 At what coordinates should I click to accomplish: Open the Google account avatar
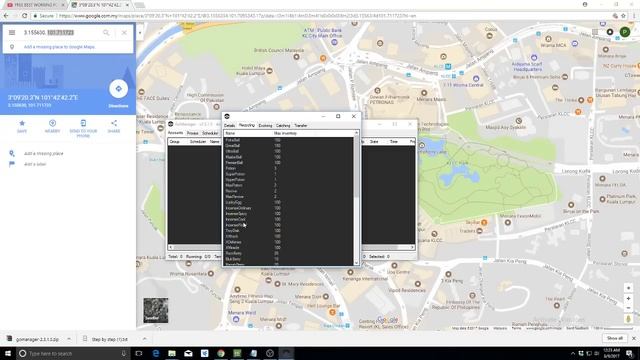click(x=624, y=32)
